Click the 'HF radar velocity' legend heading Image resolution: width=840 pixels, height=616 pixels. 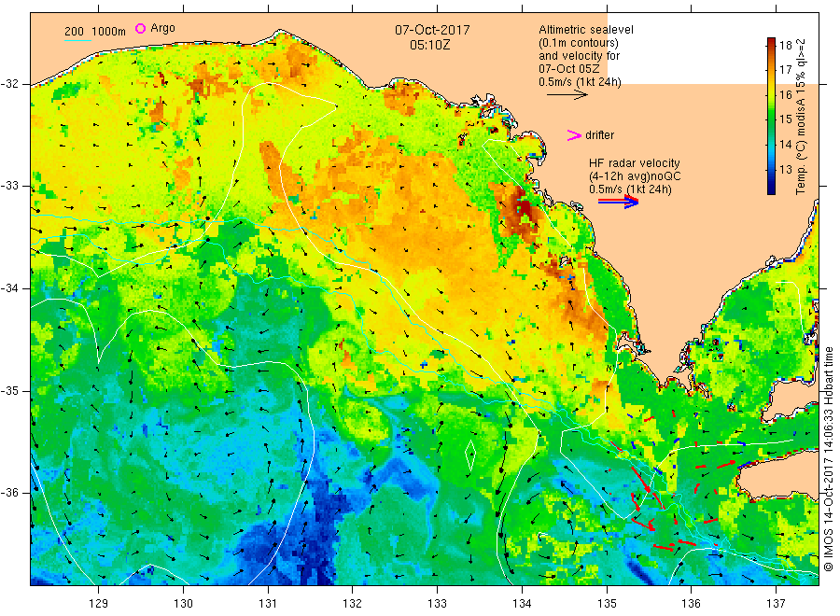point(635,162)
